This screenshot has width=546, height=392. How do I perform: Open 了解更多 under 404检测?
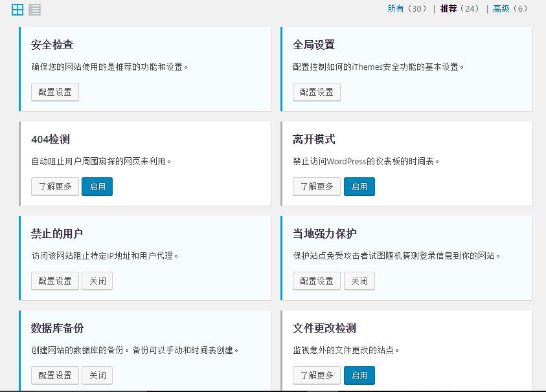pyautogui.click(x=54, y=186)
